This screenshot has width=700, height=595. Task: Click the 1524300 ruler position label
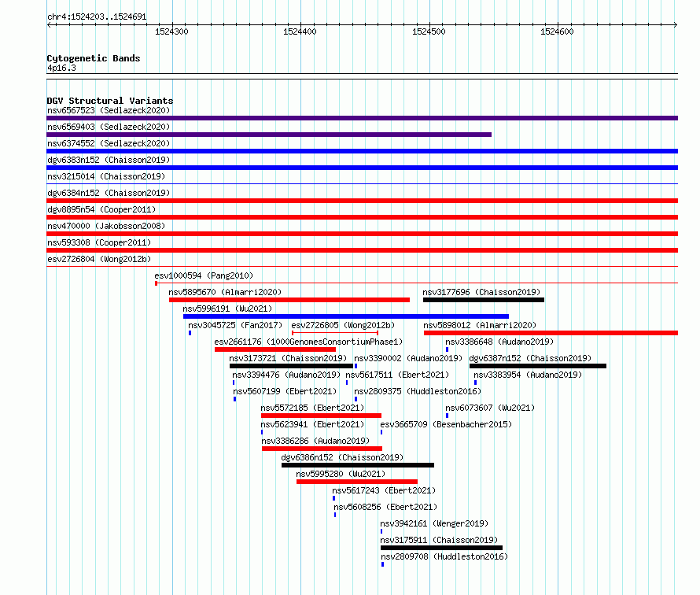click(171, 31)
